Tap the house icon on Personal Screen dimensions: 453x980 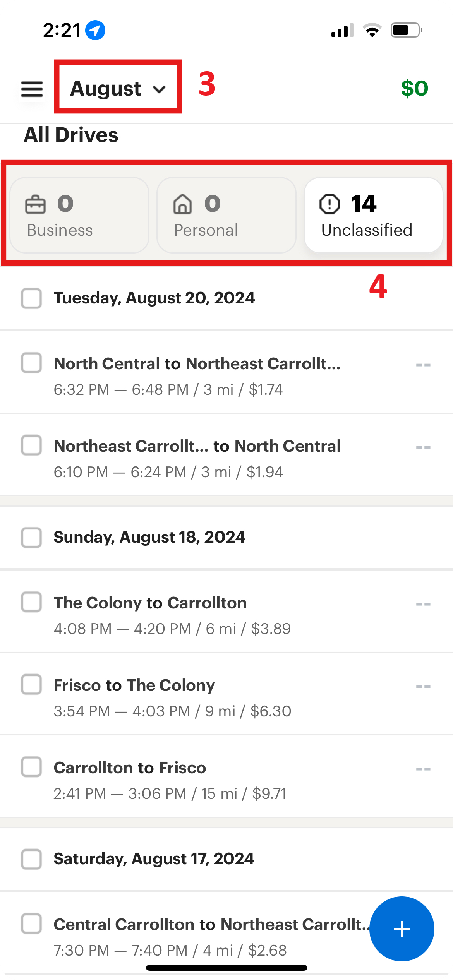point(182,204)
